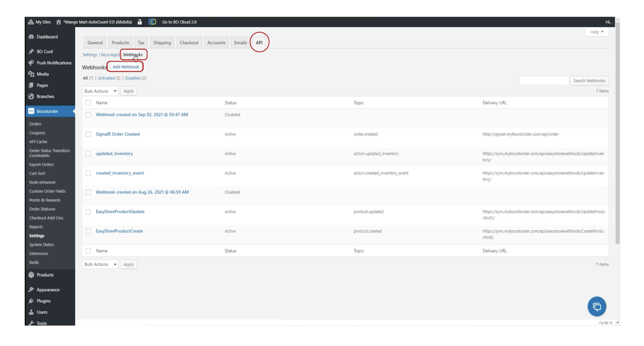The height and width of the screenshot is (346, 644).
Task: Click the page vertical scrollbar
Action: point(618,132)
